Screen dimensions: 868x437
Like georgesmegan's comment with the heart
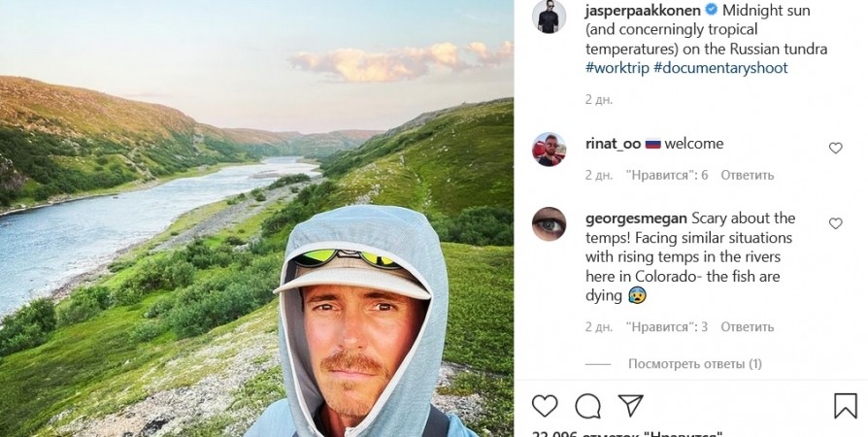[835, 223]
